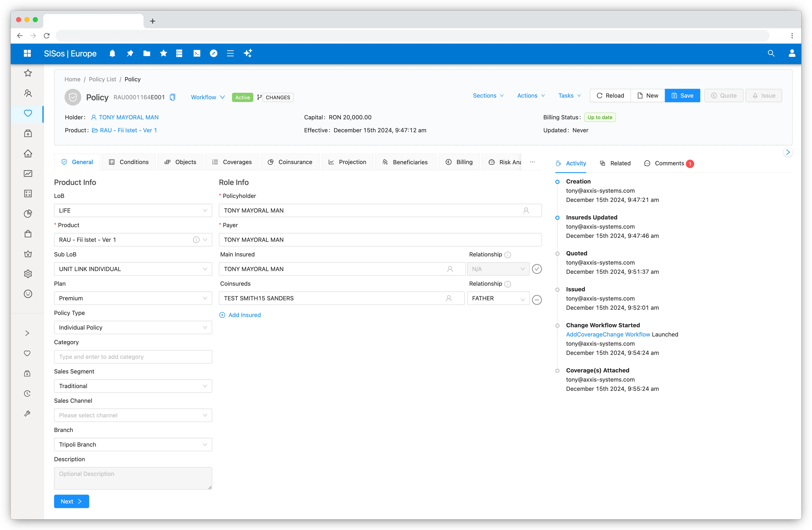Viewport: 812px width, 530px height.
Task: Open the user profile icon
Action: pos(792,53)
